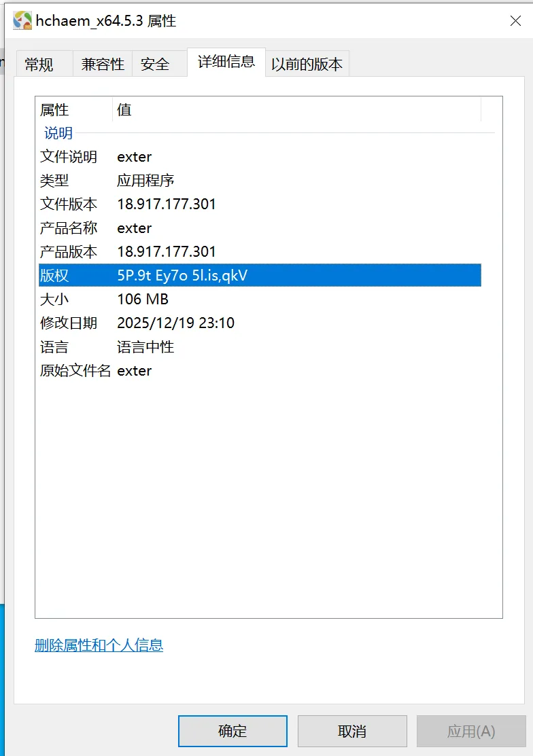Image resolution: width=533 pixels, height=756 pixels.
Task: Open the 删除属性和个人信息 link
Action: (99, 645)
